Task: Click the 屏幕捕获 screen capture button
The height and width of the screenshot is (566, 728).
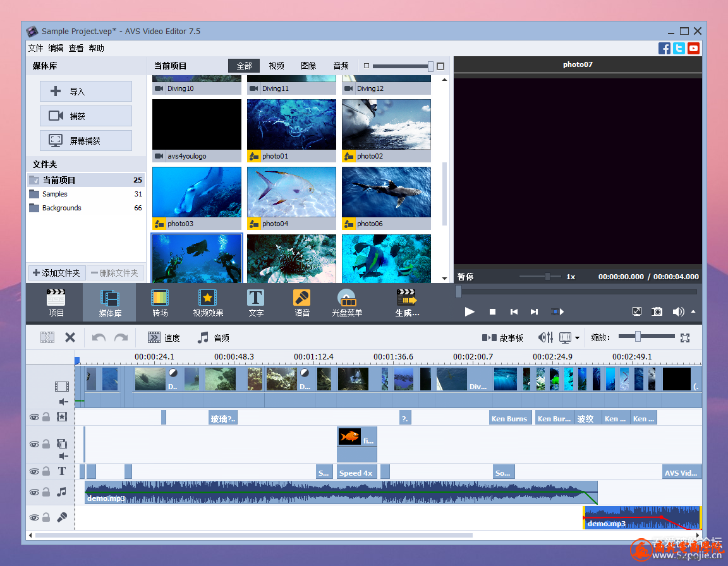Action: tap(86, 141)
